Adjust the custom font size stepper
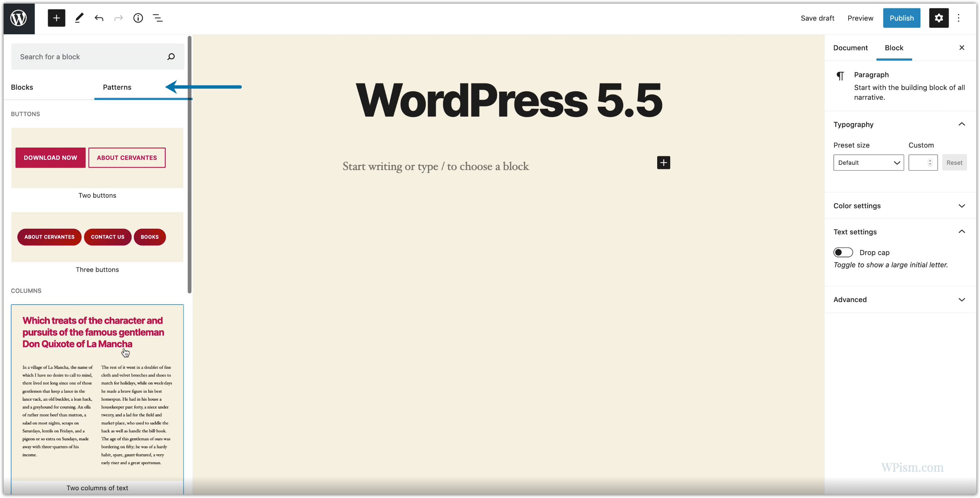The image size is (980, 498). click(x=929, y=162)
